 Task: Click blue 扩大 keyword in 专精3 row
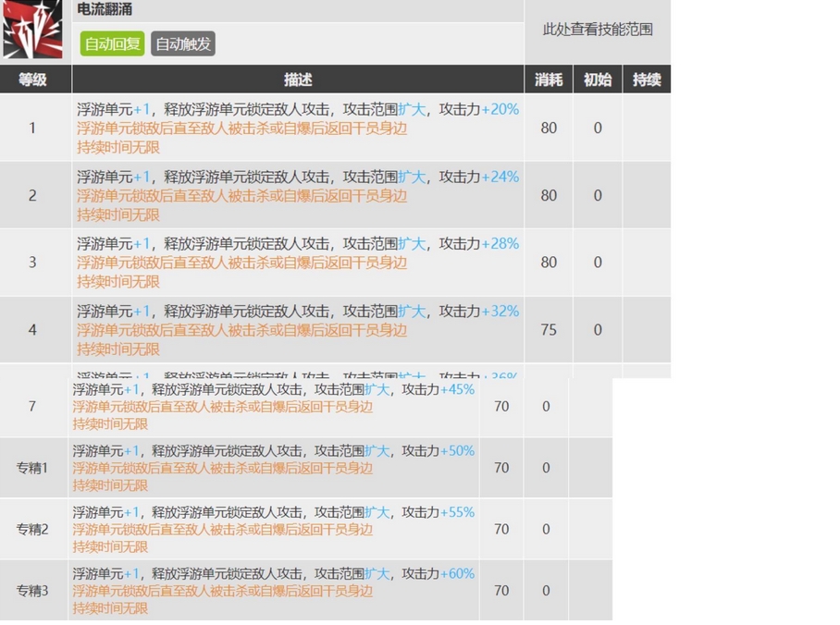tap(377, 573)
